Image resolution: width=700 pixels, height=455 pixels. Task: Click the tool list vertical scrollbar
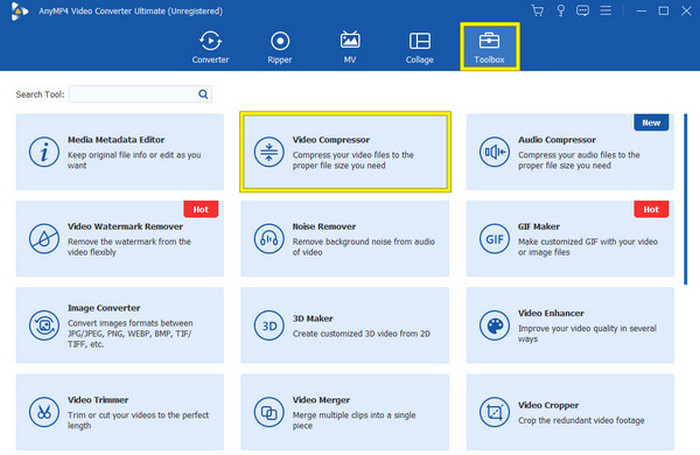tap(685, 199)
